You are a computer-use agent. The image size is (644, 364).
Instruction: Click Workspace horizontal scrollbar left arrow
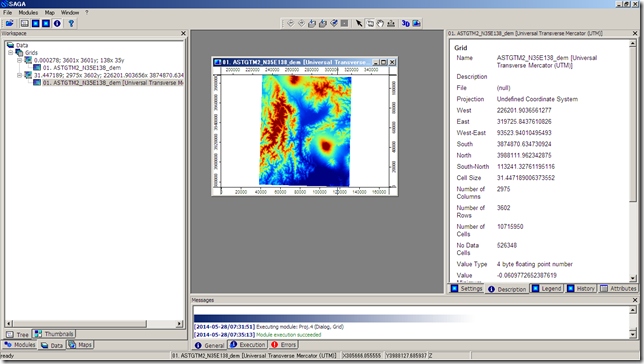(x=9, y=324)
